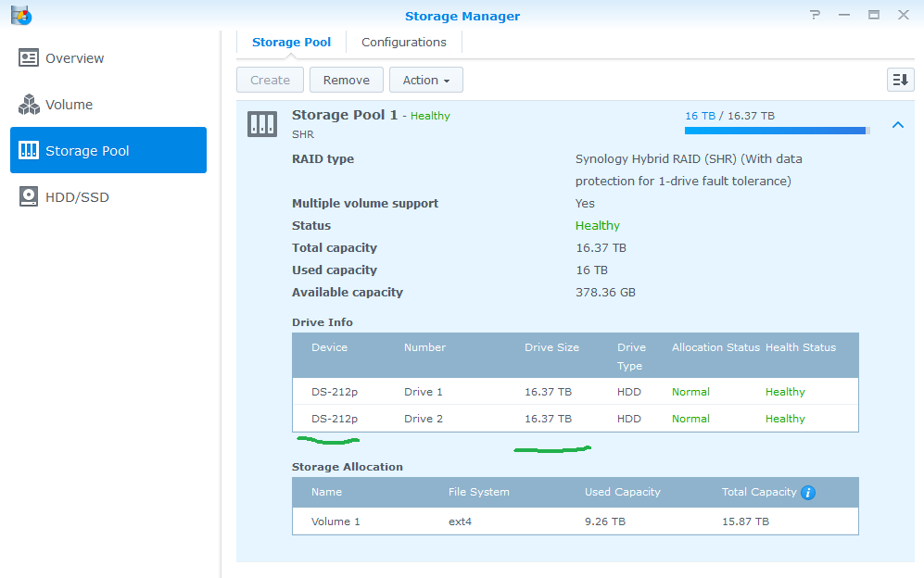924x578 pixels.
Task: Click the 378.36 GB available capacity value
Action: [605, 292]
